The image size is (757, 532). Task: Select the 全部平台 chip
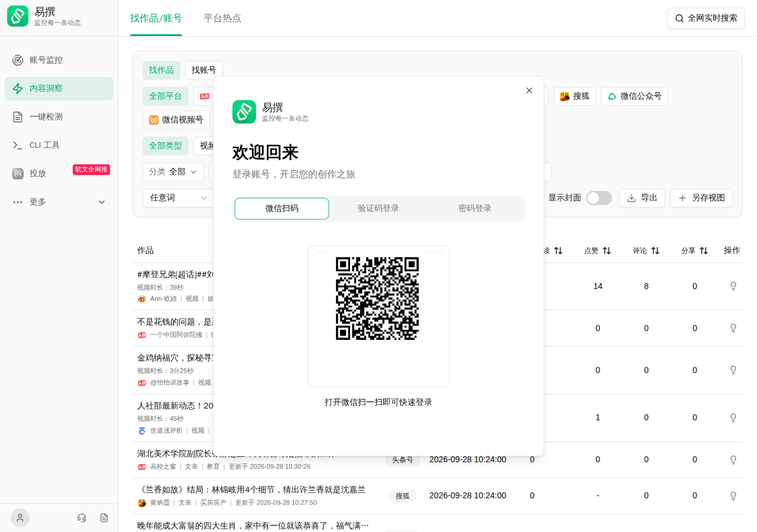point(166,96)
